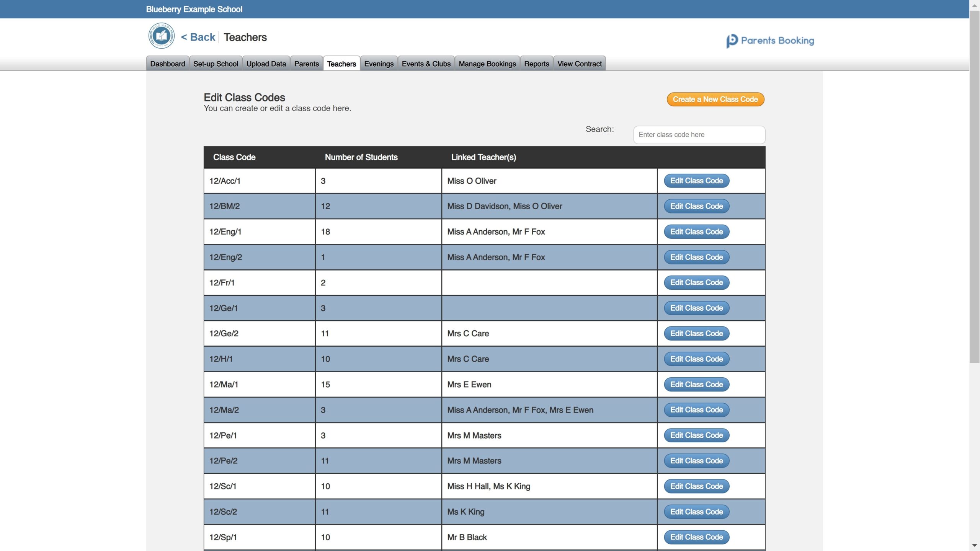Click Miss D Davidson, Miss O Oliver cell
The width and height of the screenshot is (980, 551).
click(549, 206)
